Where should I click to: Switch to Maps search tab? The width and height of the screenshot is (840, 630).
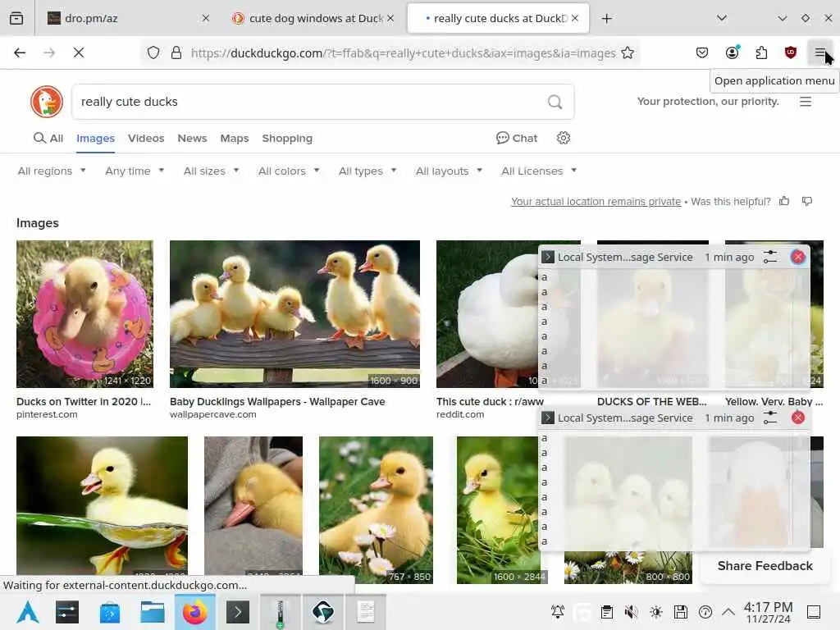coord(235,138)
